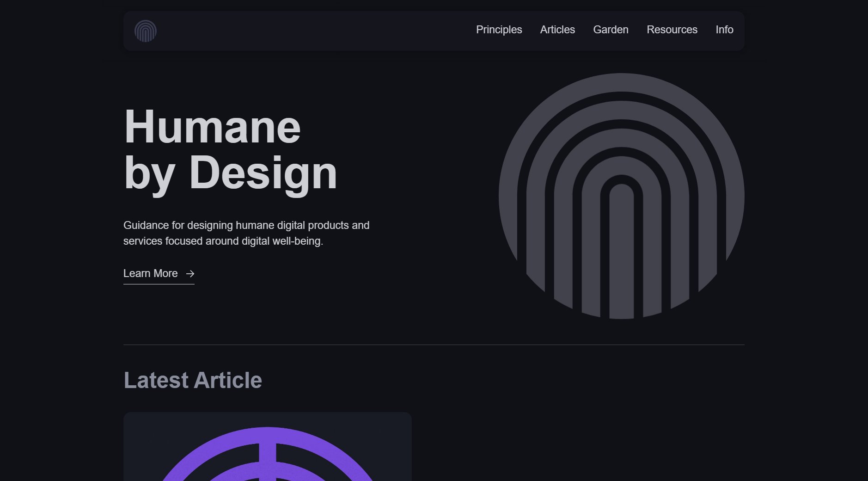
Task: Click the "services focused around digital well-being" line
Action: (x=223, y=241)
